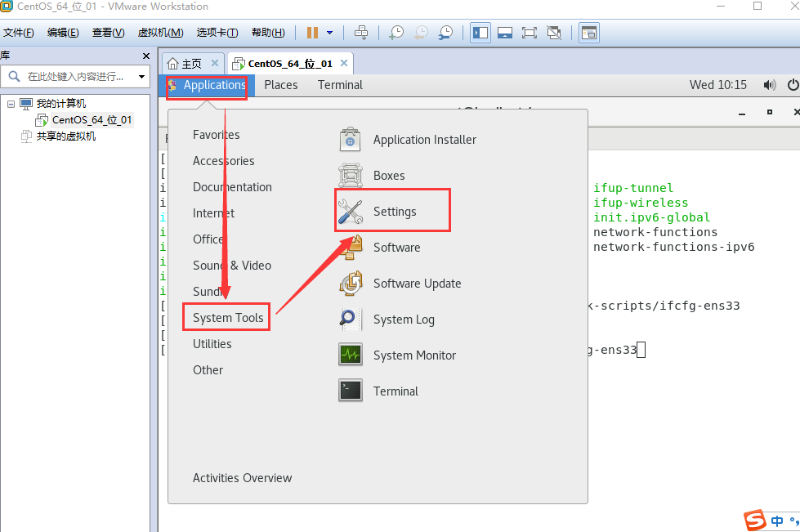Click ifup-tunnel in the terminal output
The width and height of the screenshot is (800, 532).
point(633,188)
